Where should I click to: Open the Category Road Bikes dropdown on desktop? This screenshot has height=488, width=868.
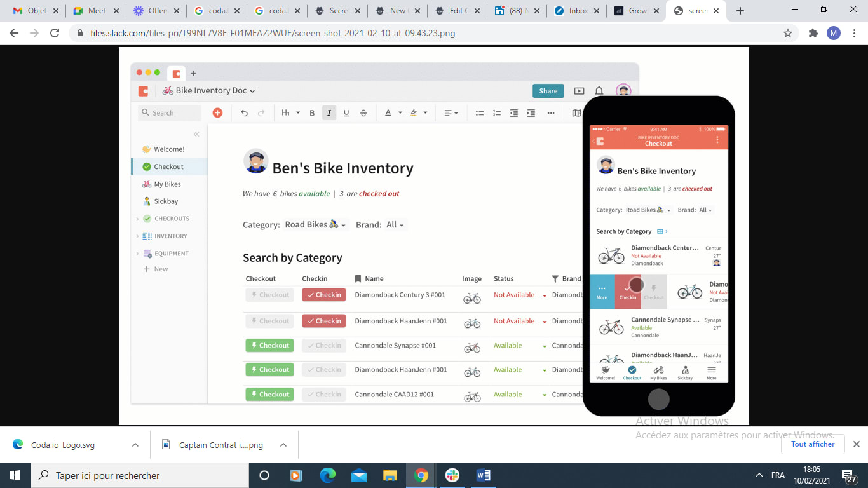click(x=316, y=224)
